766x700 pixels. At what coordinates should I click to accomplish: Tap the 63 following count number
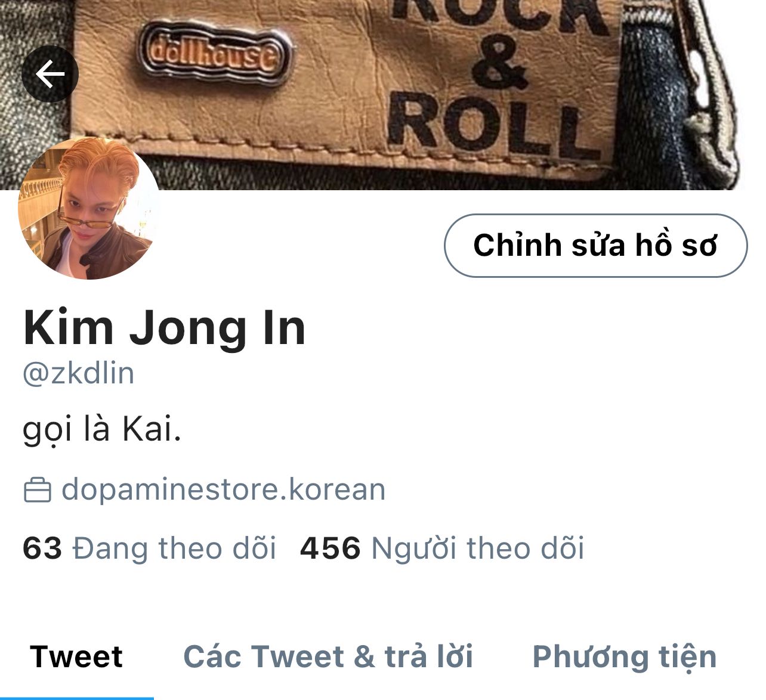tap(42, 548)
